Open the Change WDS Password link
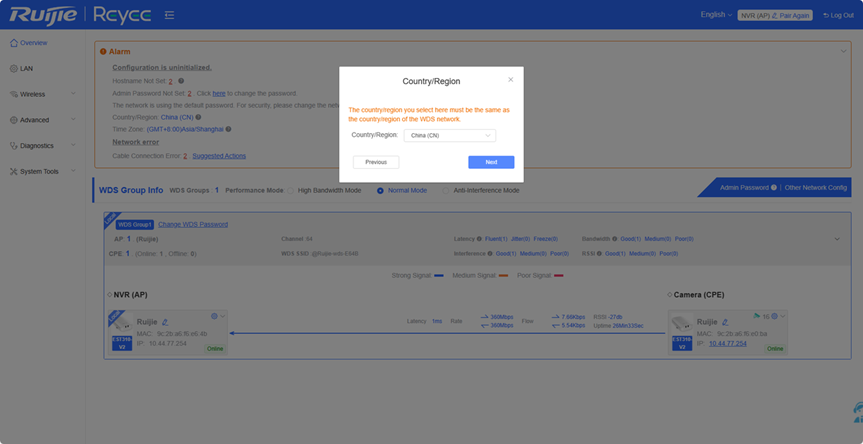The image size is (863, 444). tap(193, 224)
